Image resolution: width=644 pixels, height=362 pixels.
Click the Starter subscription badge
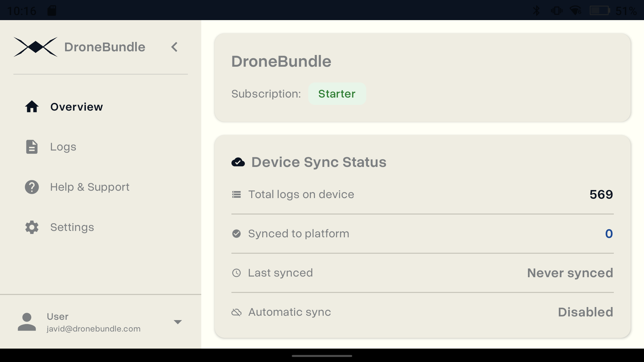[x=337, y=94]
